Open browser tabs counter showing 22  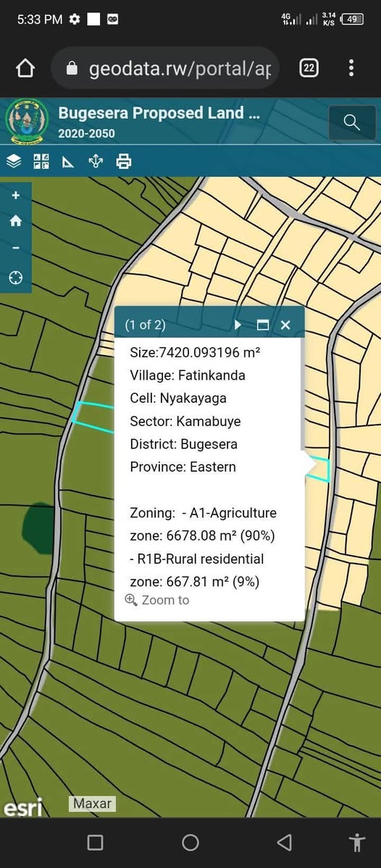point(309,68)
